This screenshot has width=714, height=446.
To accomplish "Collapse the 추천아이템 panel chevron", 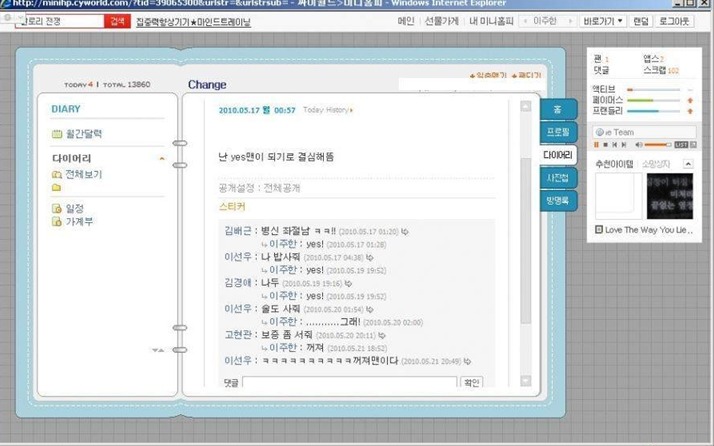I will point(689,164).
